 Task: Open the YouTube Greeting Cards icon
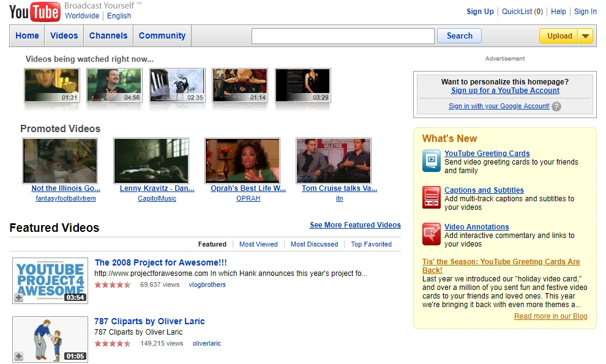432,160
